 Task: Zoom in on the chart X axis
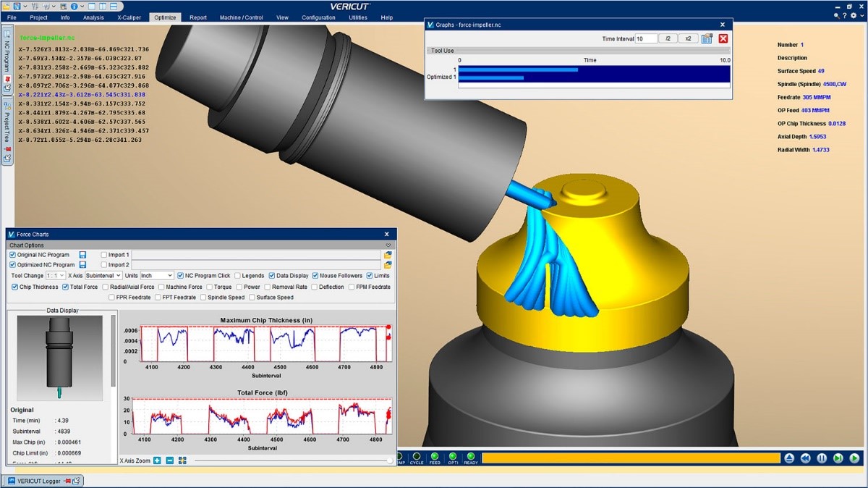157,460
